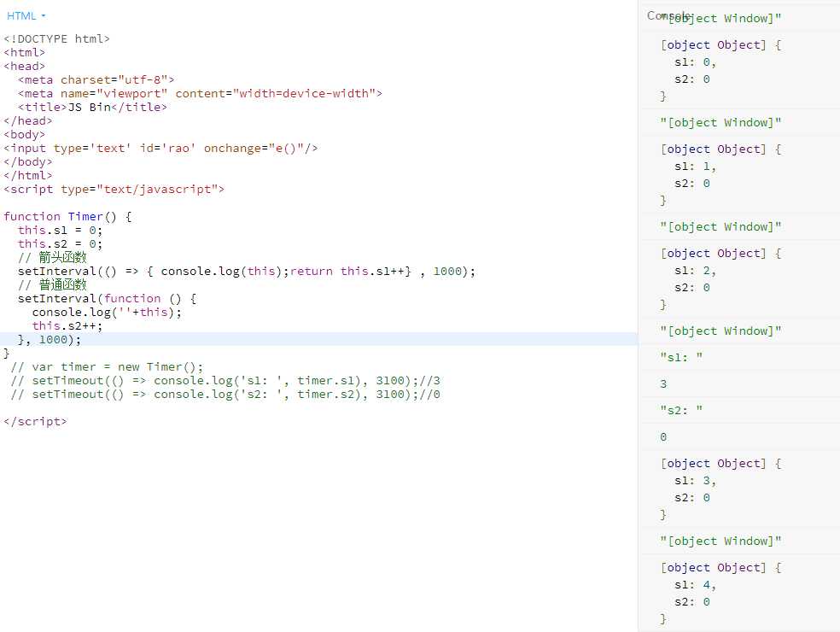
Task: Click the closing </html> tag line
Action: pos(28,175)
